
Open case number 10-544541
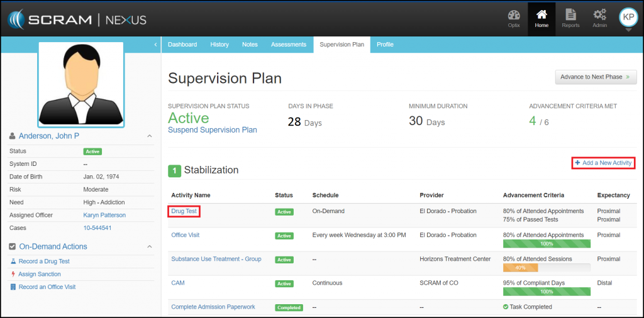[x=97, y=228]
